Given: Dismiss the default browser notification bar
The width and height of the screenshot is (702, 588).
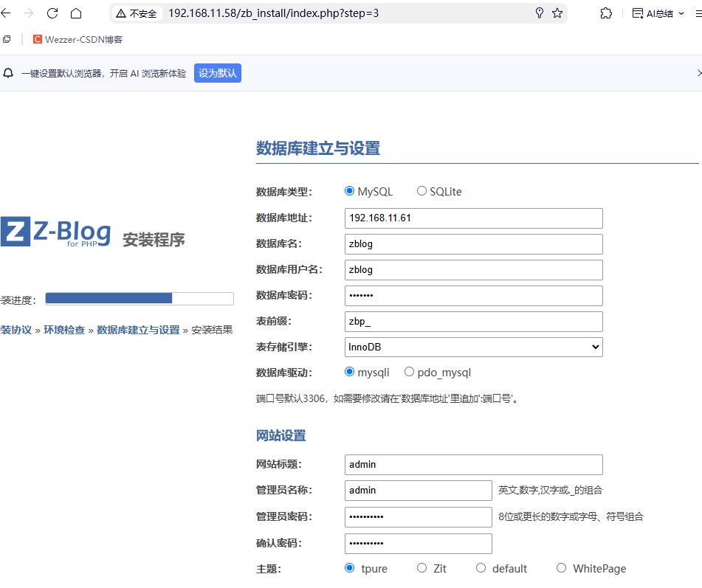Looking at the screenshot, I should 699,73.
